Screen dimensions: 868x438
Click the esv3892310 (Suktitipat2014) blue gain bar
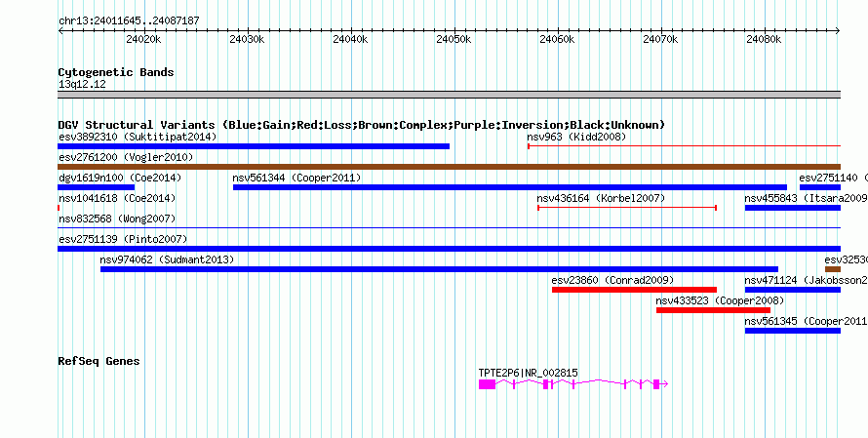[x=254, y=146]
